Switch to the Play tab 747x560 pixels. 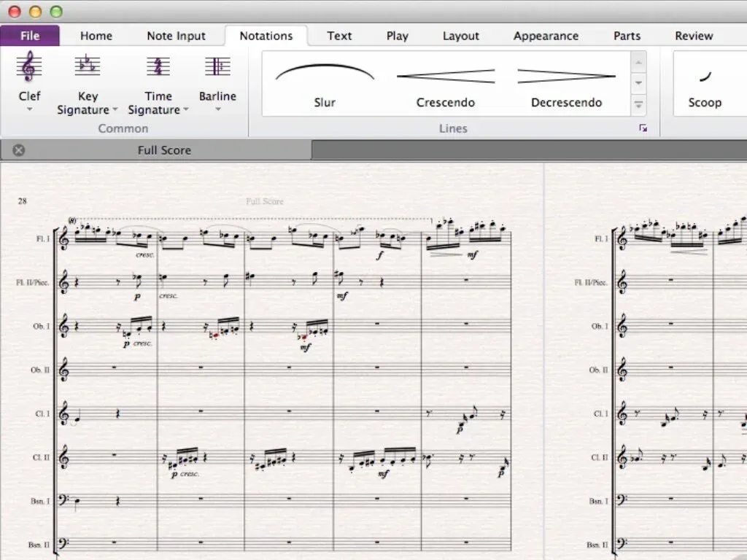pos(398,36)
